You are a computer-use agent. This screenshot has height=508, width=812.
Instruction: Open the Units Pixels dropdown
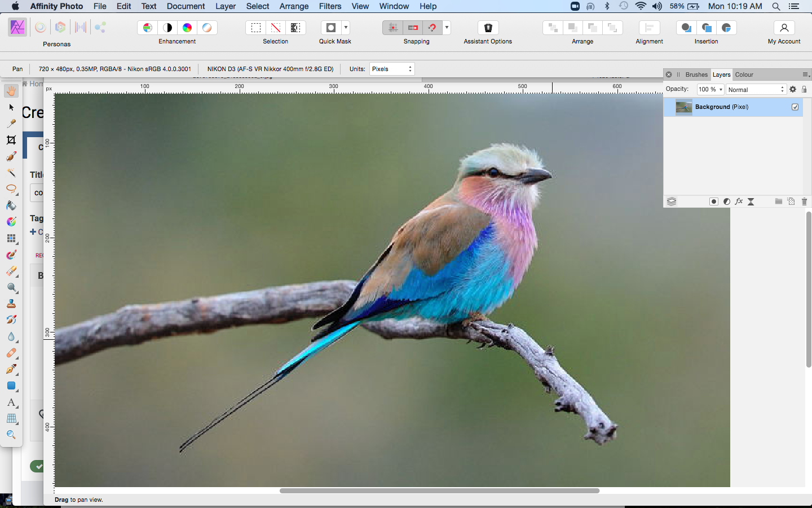coord(392,69)
